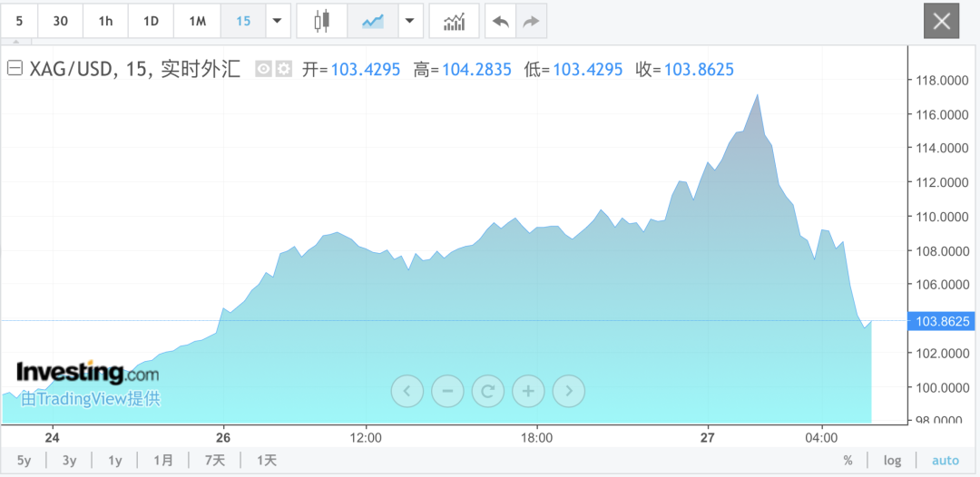The image size is (980, 477).
Task: Expand the chart style dropdown arrow
Action: (x=411, y=21)
